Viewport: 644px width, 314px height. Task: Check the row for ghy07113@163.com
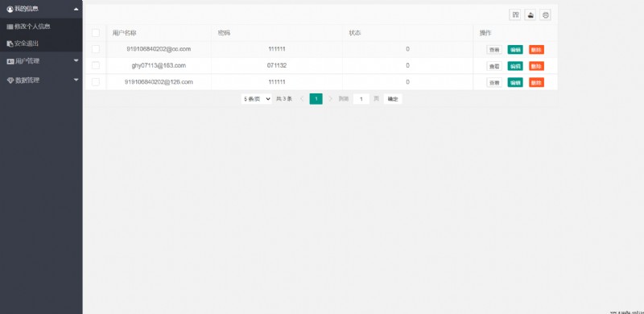coord(96,66)
